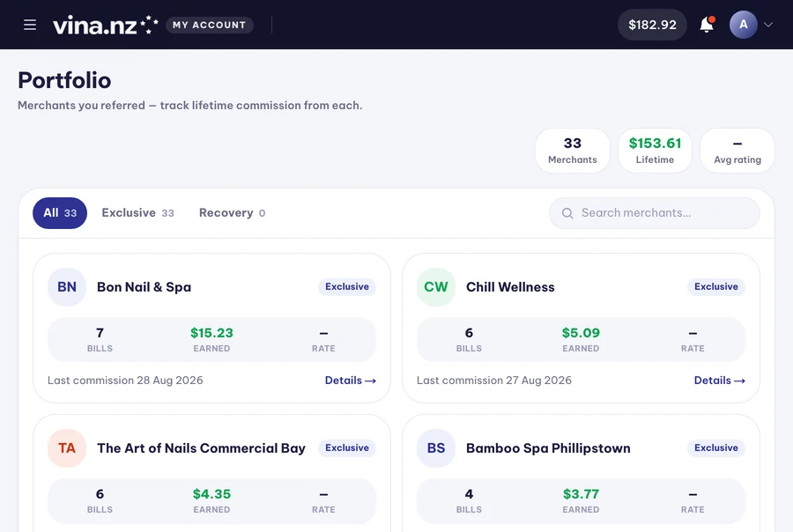This screenshot has width=793, height=532.
Task: Click the $153.61 Lifetime stat card
Action: point(655,151)
